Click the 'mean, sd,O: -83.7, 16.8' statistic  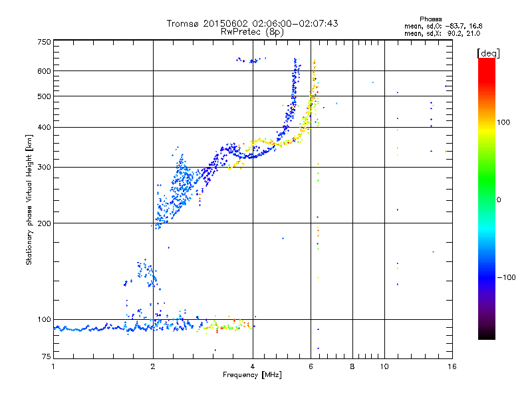[x=443, y=26]
